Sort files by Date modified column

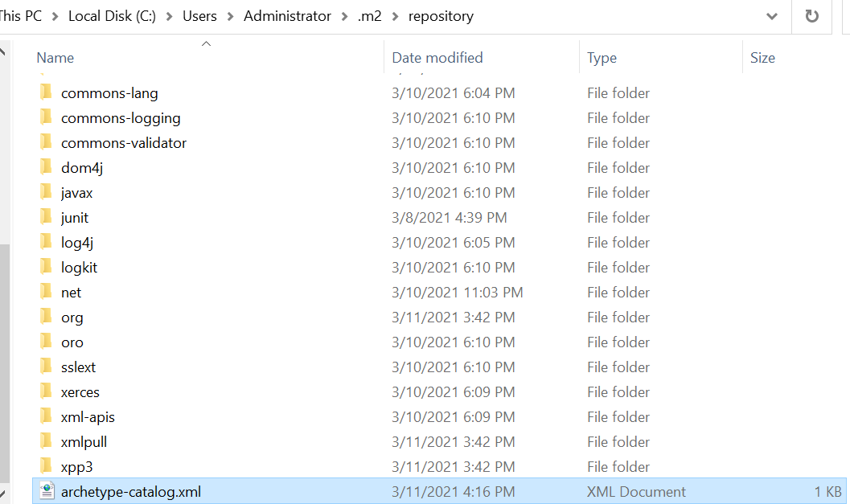pos(437,57)
